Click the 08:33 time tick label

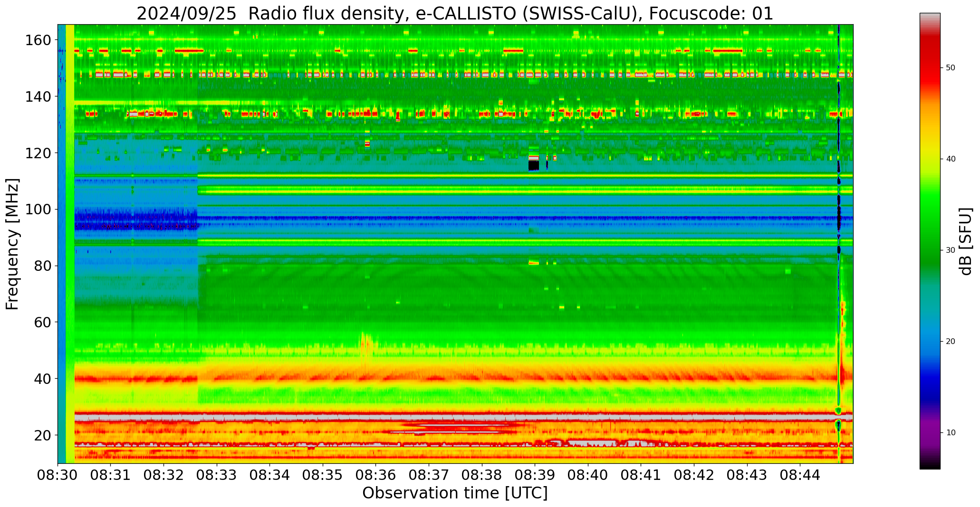(x=217, y=476)
